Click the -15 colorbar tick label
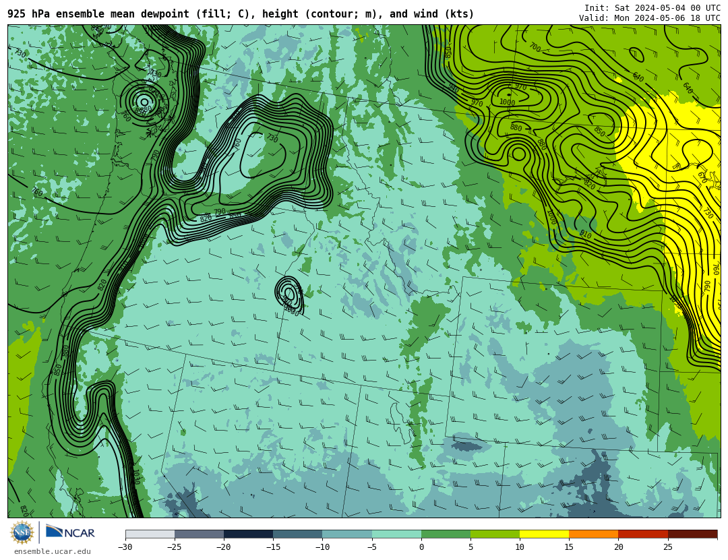The width and height of the screenshot is (728, 560). [273, 547]
